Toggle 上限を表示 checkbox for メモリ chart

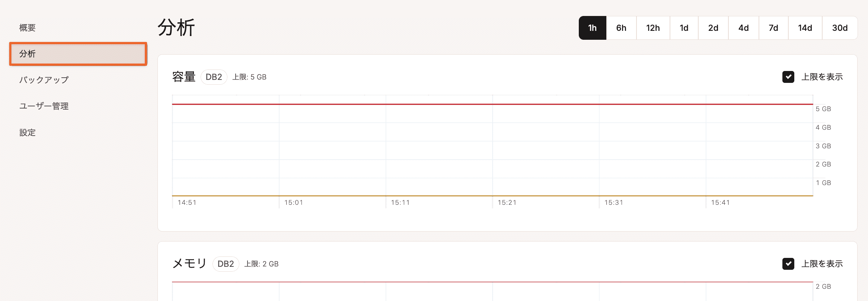click(788, 264)
